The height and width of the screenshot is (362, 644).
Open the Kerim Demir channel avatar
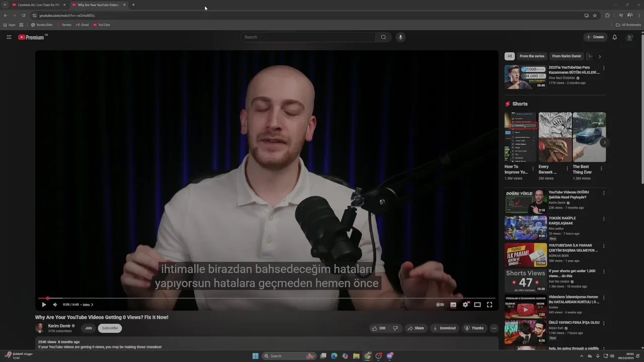pos(40,328)
